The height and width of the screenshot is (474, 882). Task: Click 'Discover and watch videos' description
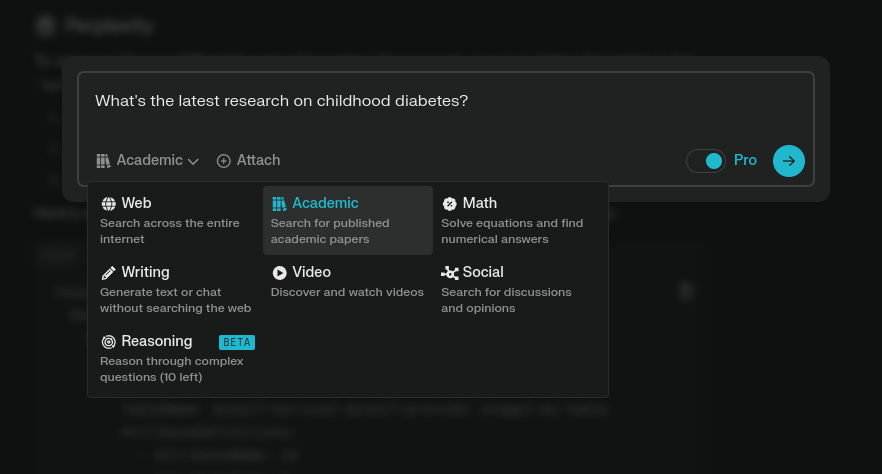click(x=347, y=292)
